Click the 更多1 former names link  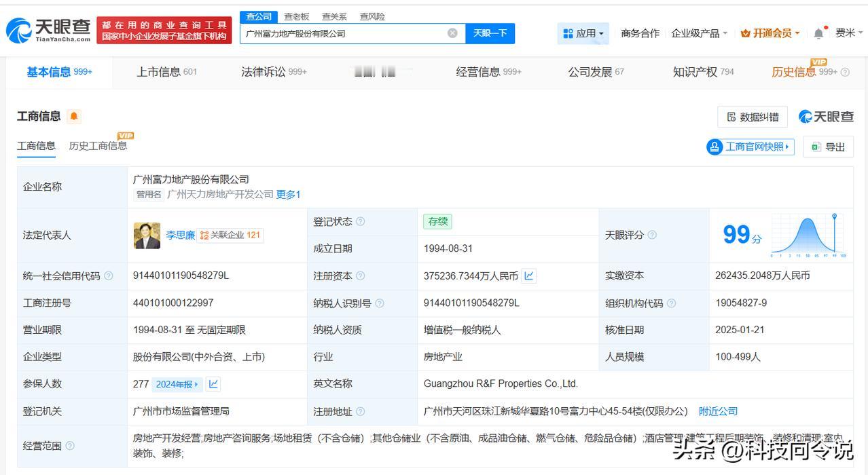pyautogui.click(x=288, y=195)
